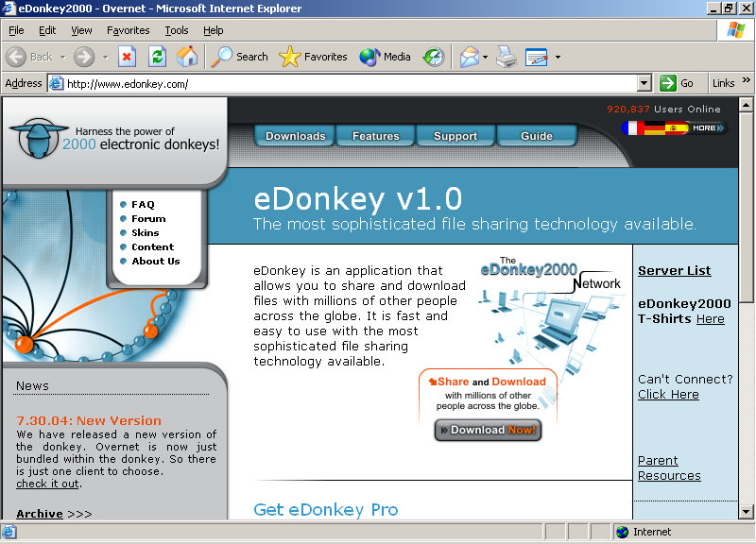Open the Favorites star toolbar button

coord(313,57)
